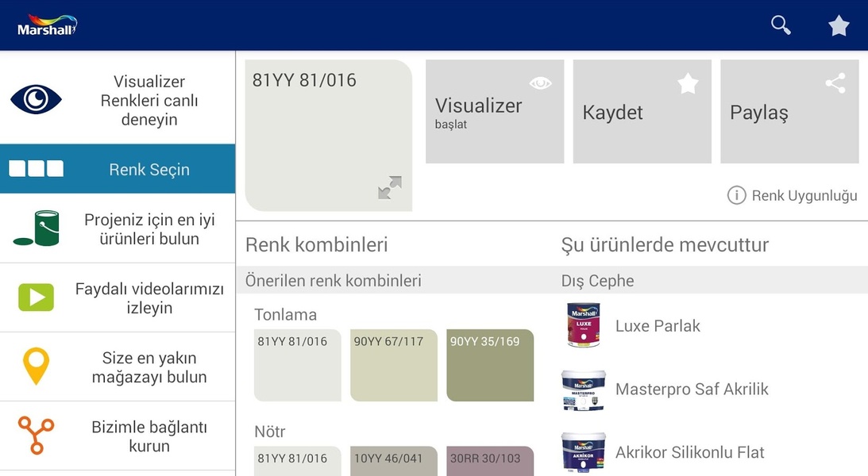Screen dimensions: 868x476
Task: Select the Luxe Parlak product name
Action: tap(658, 325)
